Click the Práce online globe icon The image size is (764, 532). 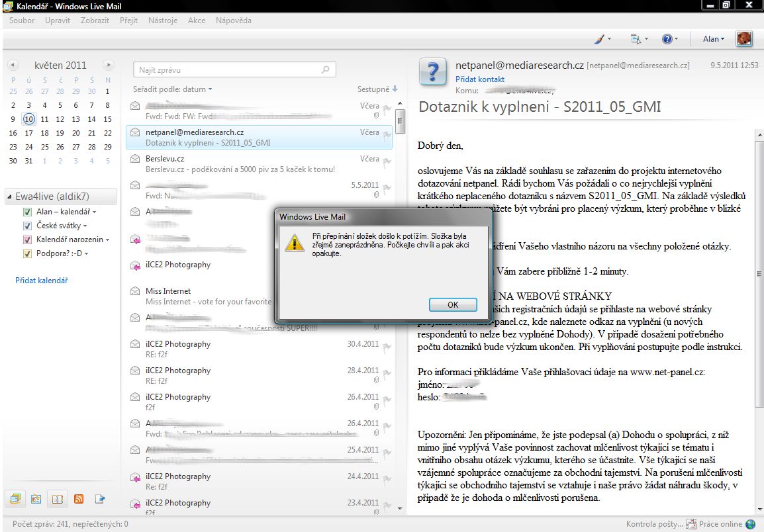point(750,523)
